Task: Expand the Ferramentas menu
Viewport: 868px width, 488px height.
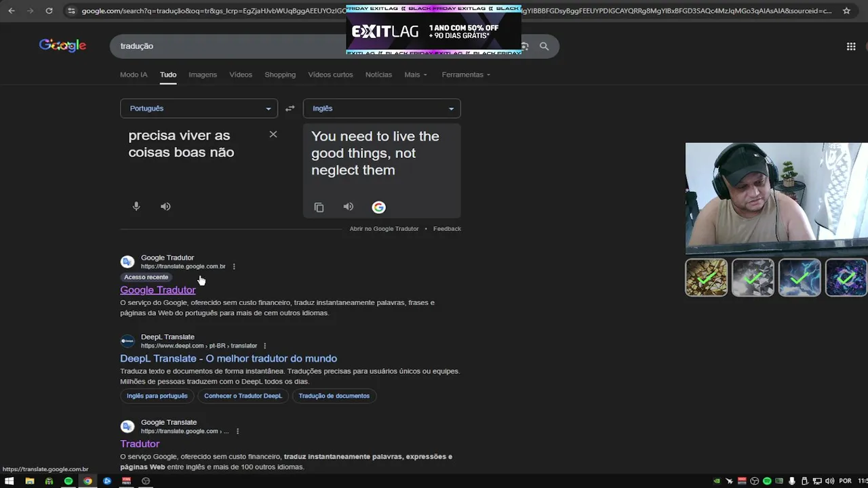Action: tap(466, 75)
